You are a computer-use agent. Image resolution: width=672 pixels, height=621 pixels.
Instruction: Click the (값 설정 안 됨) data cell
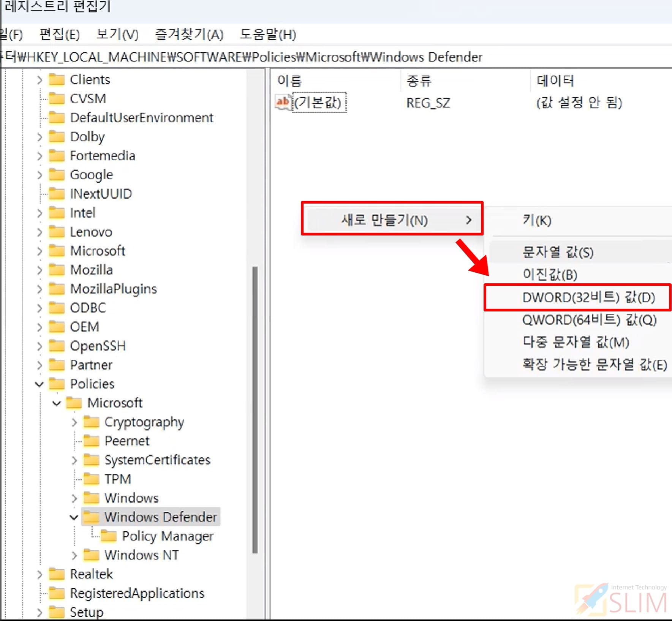click(579, 103)
